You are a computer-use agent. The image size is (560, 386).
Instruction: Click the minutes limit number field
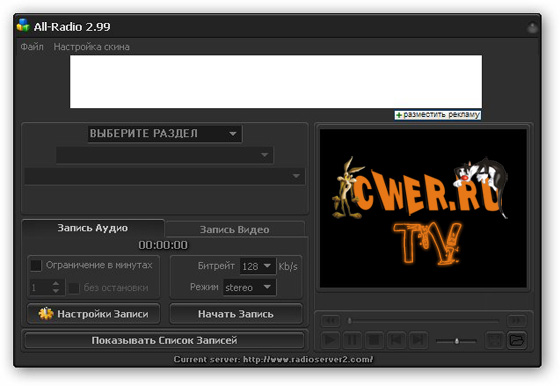(x=40, y=287)
